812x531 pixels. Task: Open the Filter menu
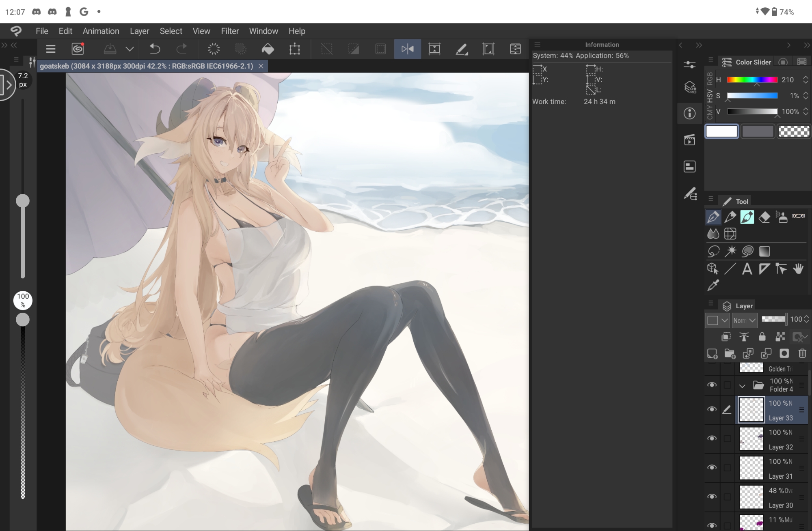click(x=230, y=31)
